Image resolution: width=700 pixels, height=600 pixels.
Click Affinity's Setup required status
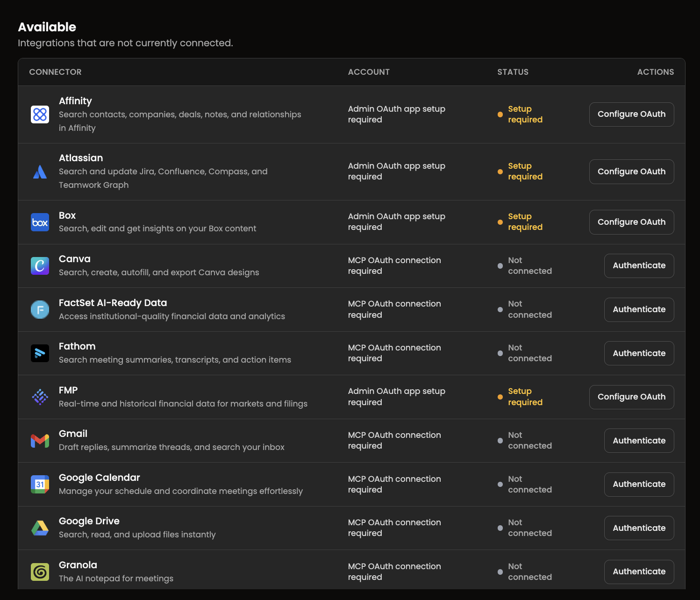(x=520, y=114)
